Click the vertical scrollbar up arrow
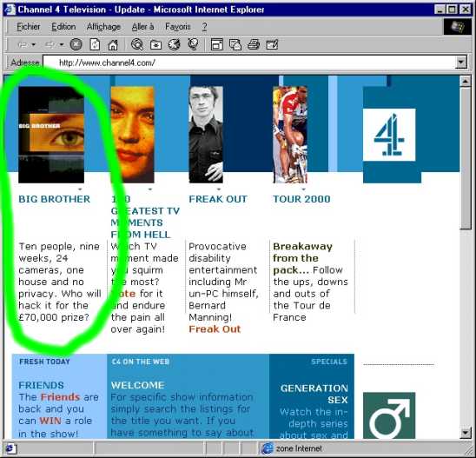 click(466, 82)
